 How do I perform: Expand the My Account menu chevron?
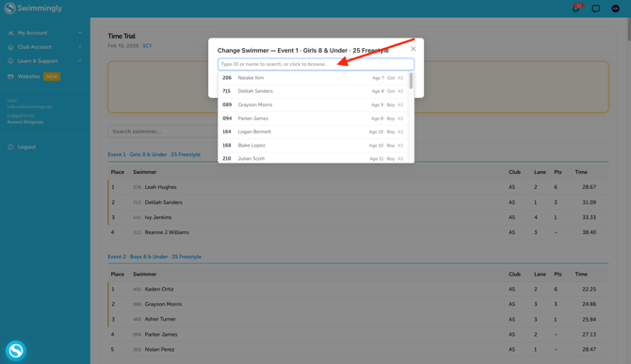(80, 33)
